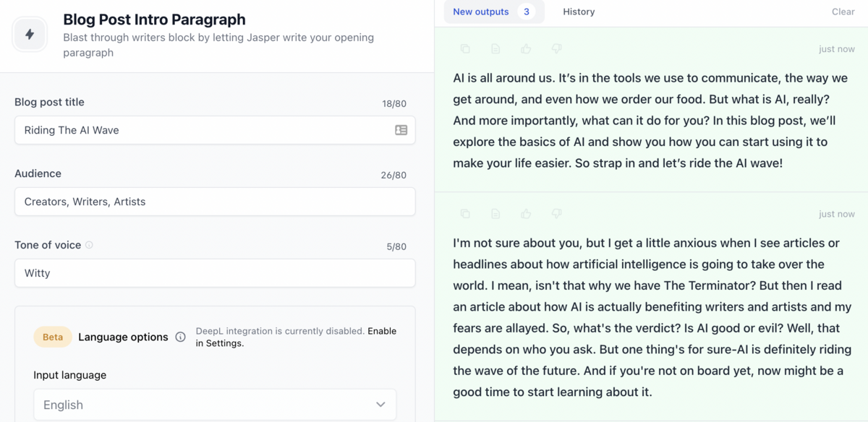Dislike the second output
This screenshot has height=422, width=868.
[x=556, y=214]
